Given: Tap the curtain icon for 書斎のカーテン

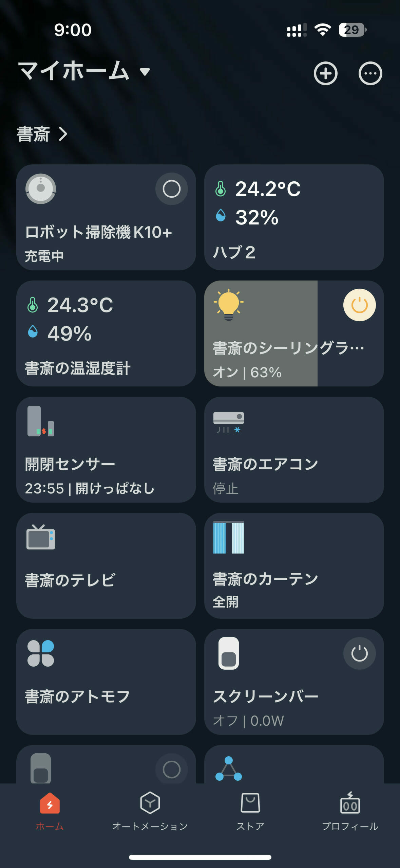Looking at the screenshot, I should pos(228,538).
